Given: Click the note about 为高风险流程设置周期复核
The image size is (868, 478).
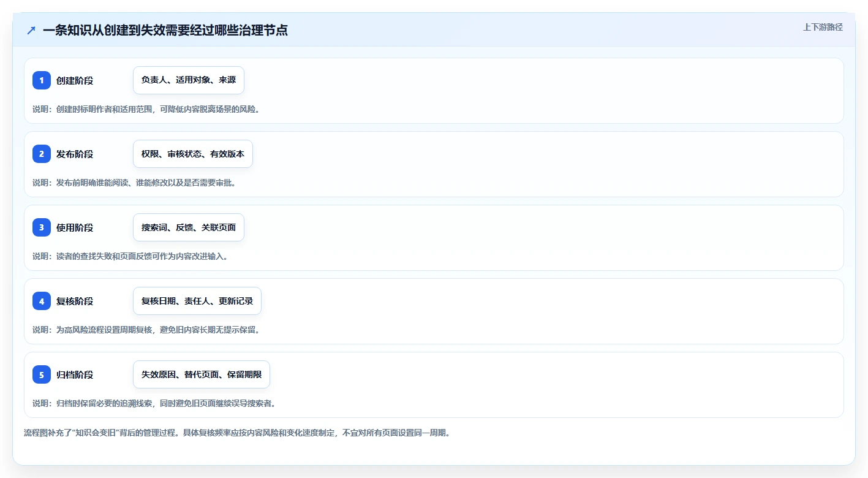Looking at the screenshot, I should pyautogui.click(x=146, y=330).
